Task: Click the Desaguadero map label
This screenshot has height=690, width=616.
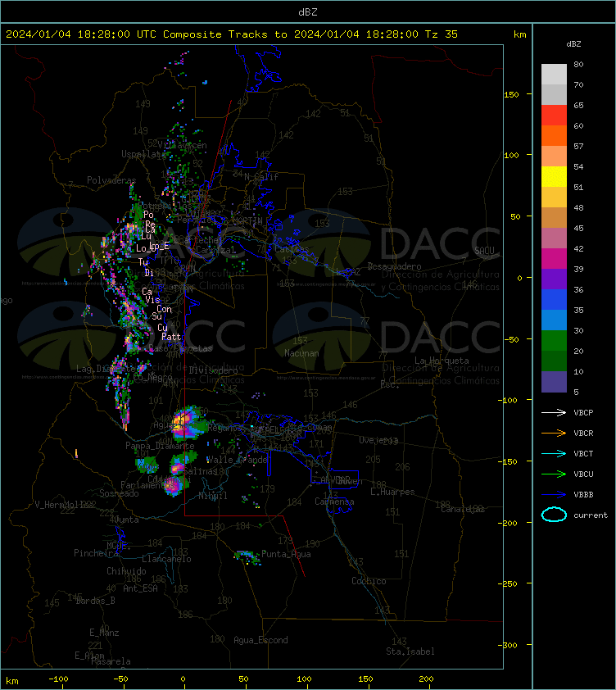Action: coord(394,266)
